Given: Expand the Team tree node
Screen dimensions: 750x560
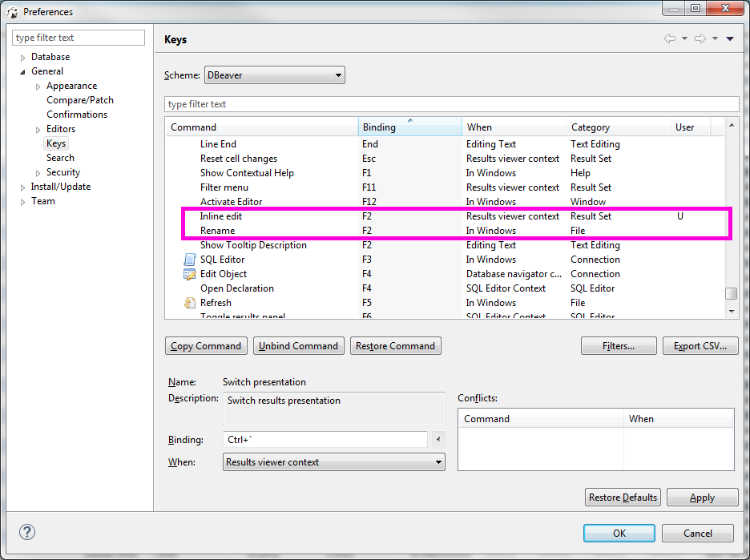Looking at the screenshot, I should [x=22, y=200].
